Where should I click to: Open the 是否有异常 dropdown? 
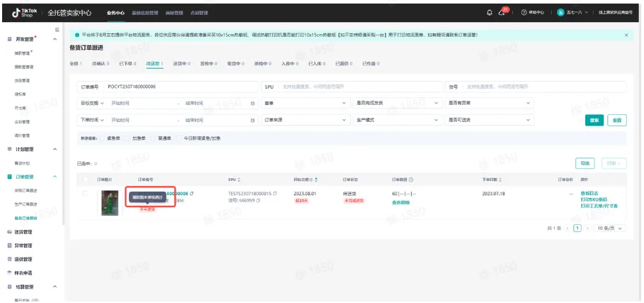click(490, 103)
